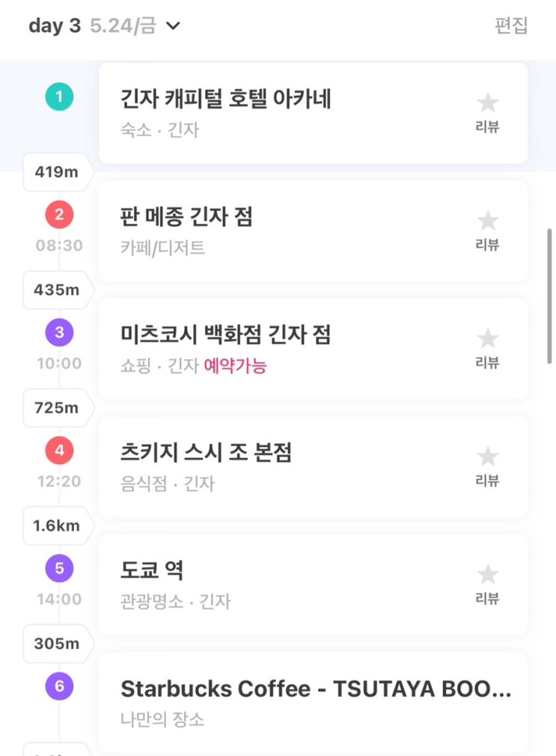This screenshot has height=756, width=556.
Task: Click the 예약가능 reservation link
Action: point(235,366)
